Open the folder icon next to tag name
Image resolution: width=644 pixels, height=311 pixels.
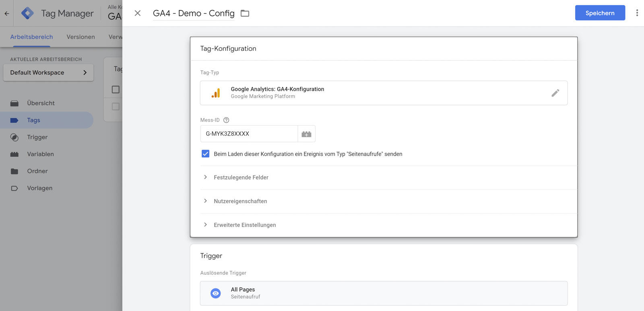245,13
